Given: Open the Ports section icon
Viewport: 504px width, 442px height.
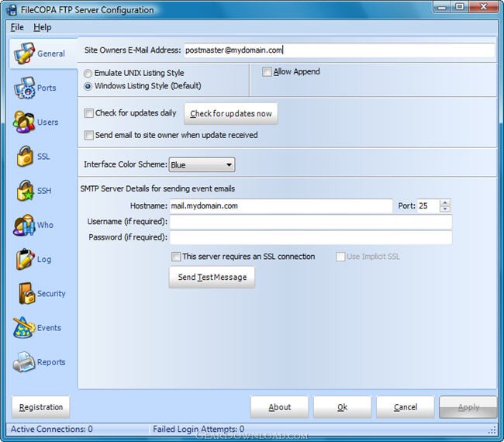Looking at the screenshot, I should (24, 88).
